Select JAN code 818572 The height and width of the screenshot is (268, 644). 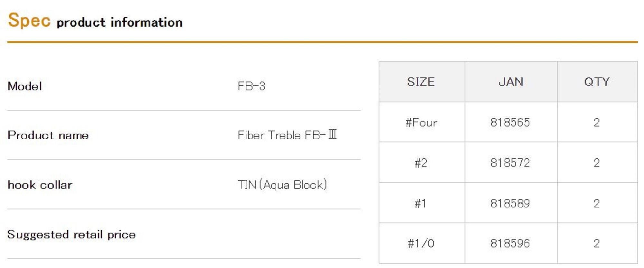point(510,163)
